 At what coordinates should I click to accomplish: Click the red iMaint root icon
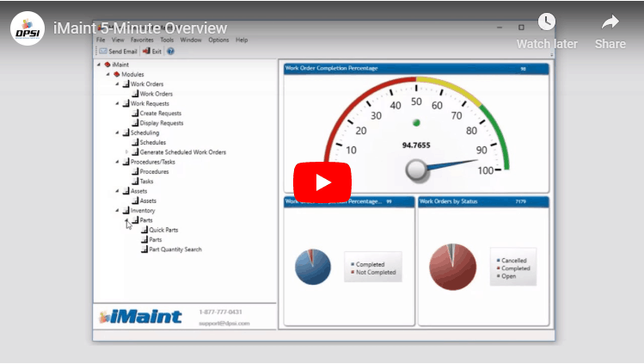click(x=107, y=65)
